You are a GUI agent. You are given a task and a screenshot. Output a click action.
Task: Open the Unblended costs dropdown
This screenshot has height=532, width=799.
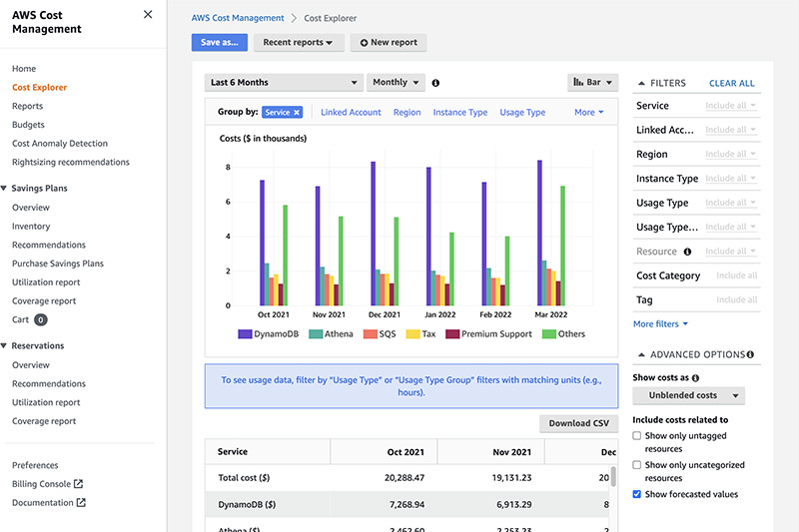tap(688, 395)
